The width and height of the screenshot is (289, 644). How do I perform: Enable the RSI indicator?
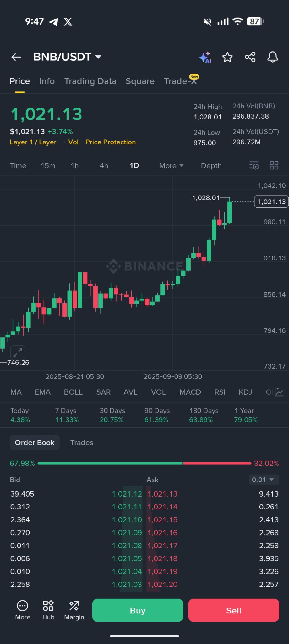pyautogui.click(x=220, y=392)
